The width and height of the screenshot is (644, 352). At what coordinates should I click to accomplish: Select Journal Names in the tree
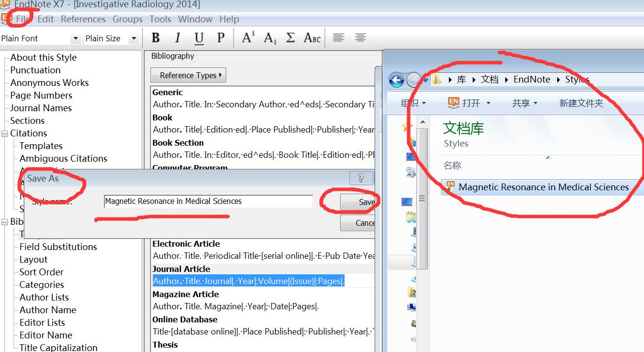41,108
